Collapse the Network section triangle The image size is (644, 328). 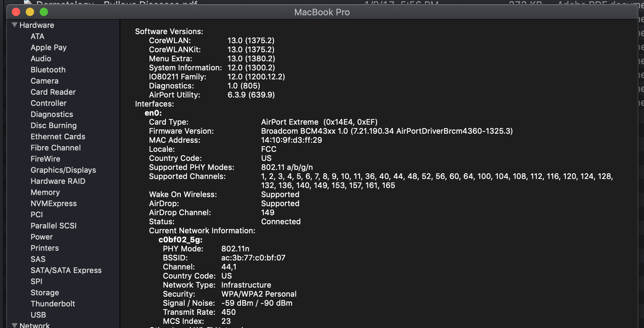(15, 325)
